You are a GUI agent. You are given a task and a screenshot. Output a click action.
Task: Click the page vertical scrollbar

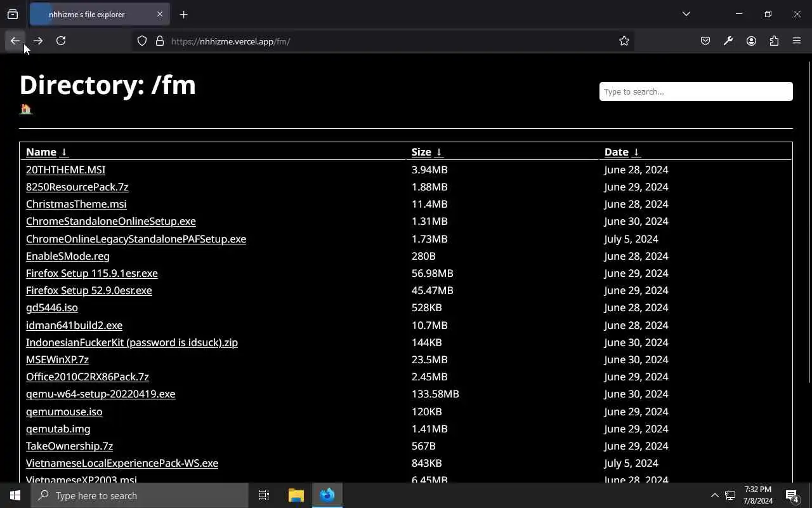pyautogui.click(x=809, y=222)
